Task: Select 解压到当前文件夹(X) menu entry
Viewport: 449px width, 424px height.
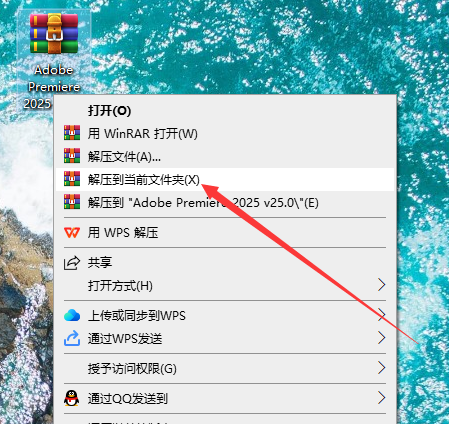Action: (x=225, y=180)
